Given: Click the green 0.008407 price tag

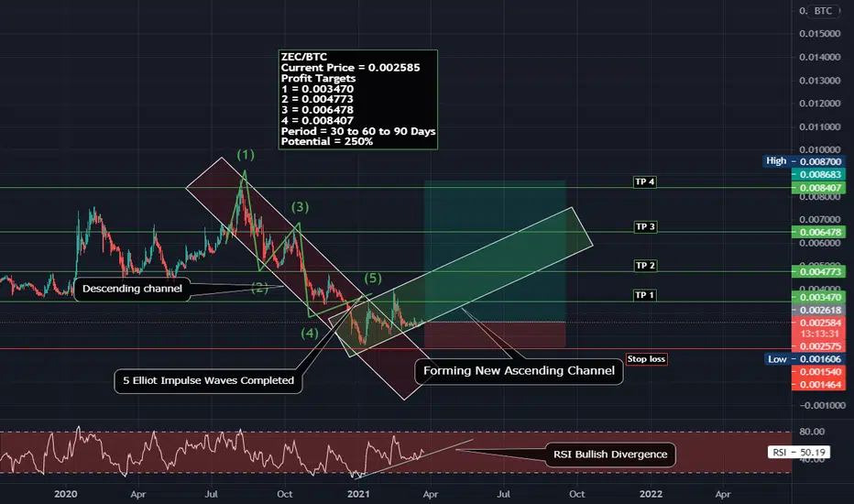Looking at the screenshot, I should click(818, 188).
